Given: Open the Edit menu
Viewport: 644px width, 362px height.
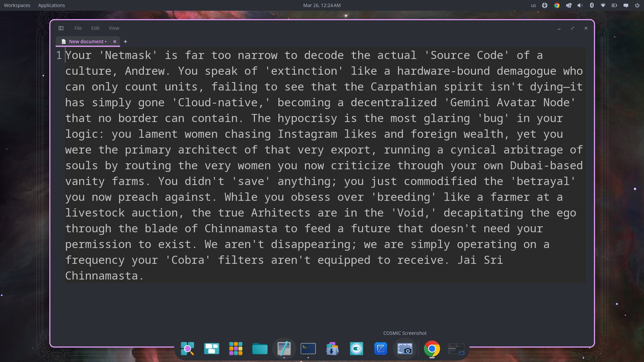Looking at the screenshot, I should pos(95,28).
